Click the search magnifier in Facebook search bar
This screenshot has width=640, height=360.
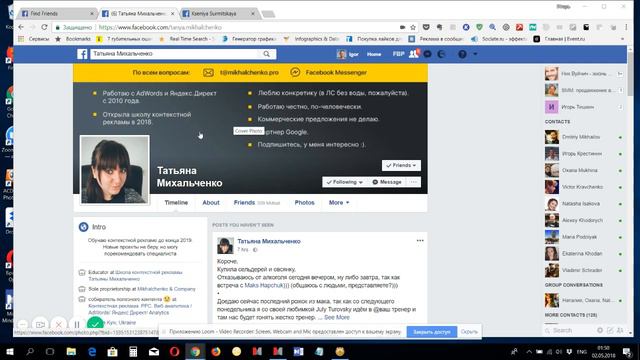coord(267,54)
